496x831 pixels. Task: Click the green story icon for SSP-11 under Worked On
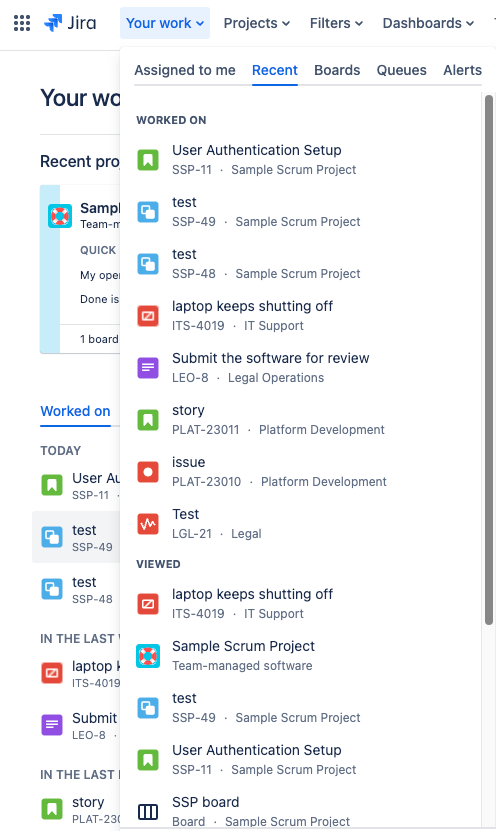[x=148, y=160]
